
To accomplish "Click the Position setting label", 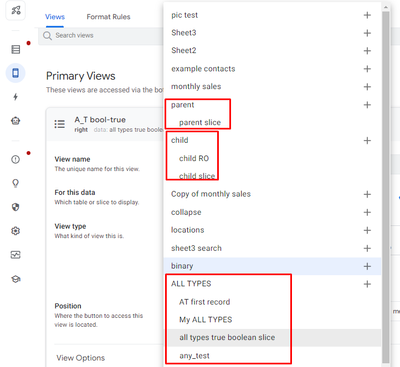I will click(x=68, y=306).
